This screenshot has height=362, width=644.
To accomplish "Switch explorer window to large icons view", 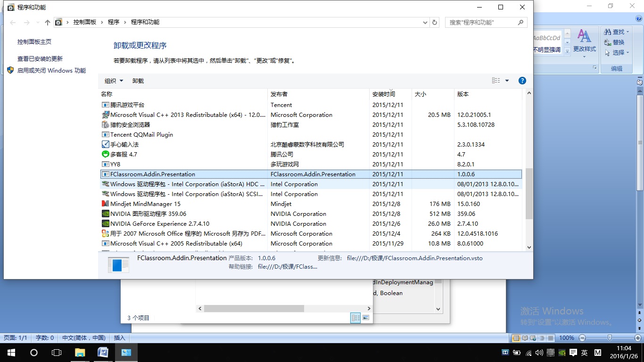I will click(x=366, y=318).
